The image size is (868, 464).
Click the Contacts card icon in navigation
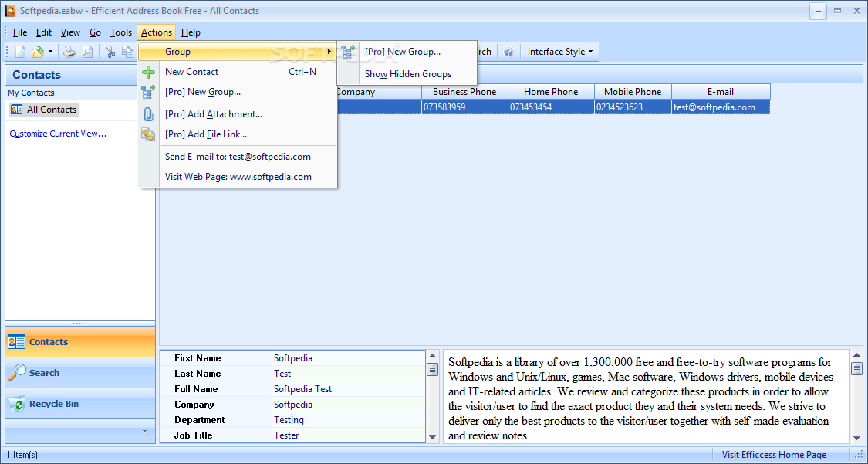coord(17,342)
